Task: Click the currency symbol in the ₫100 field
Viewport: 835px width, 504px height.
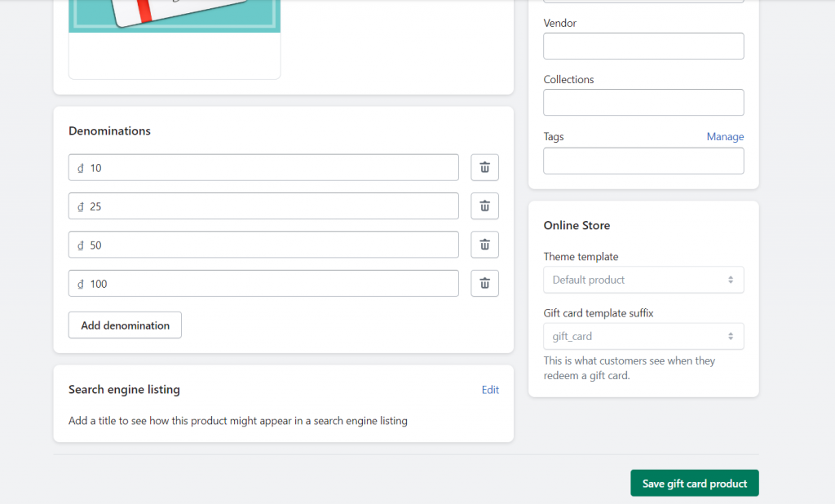Action: click(x=79, y=283)
